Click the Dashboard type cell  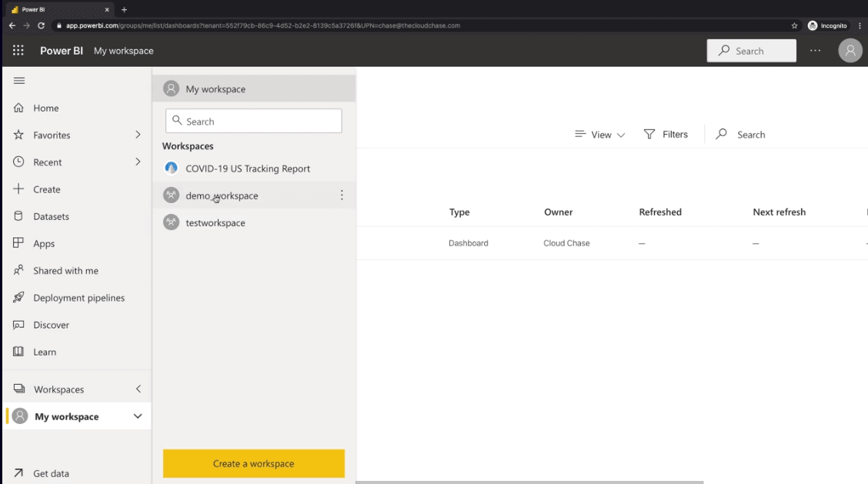[469, 243]
